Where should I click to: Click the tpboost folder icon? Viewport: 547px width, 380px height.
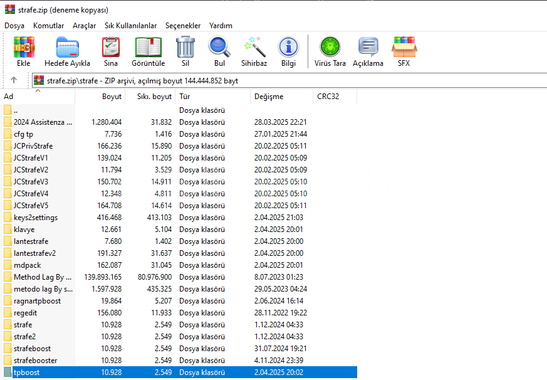8,372
